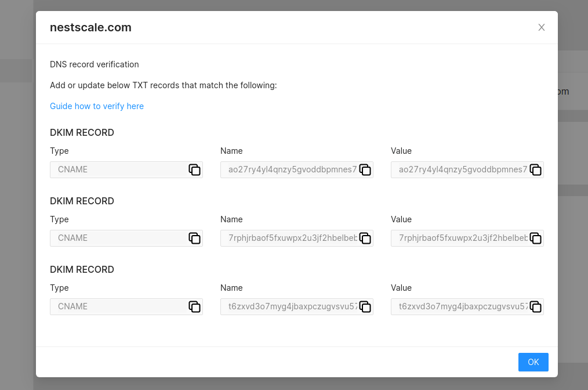Copy the Type of the first DKIM record
Viewport: 588px width, 390px height.
point(194,169)
